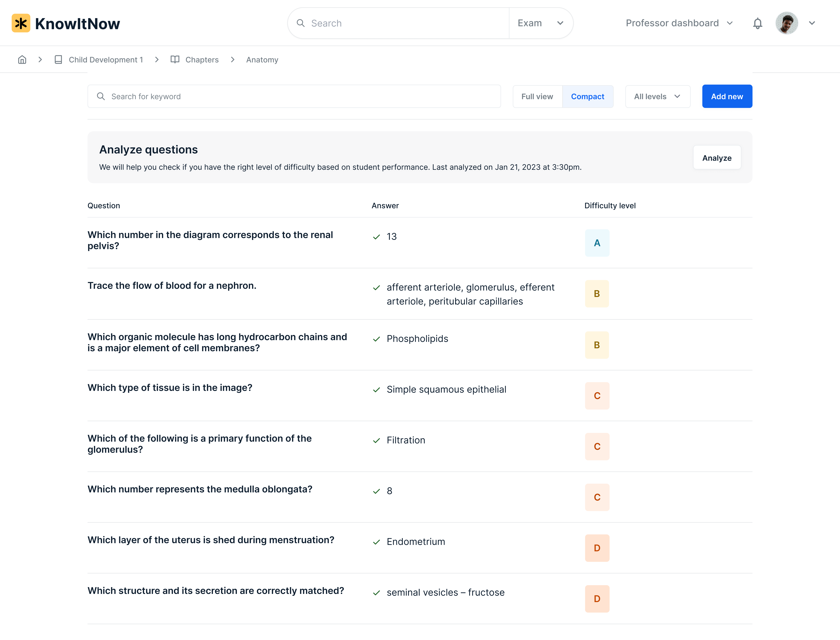Click the answer text 'Endometrium'
Screen dimensions: 840x640
point(416,542)
